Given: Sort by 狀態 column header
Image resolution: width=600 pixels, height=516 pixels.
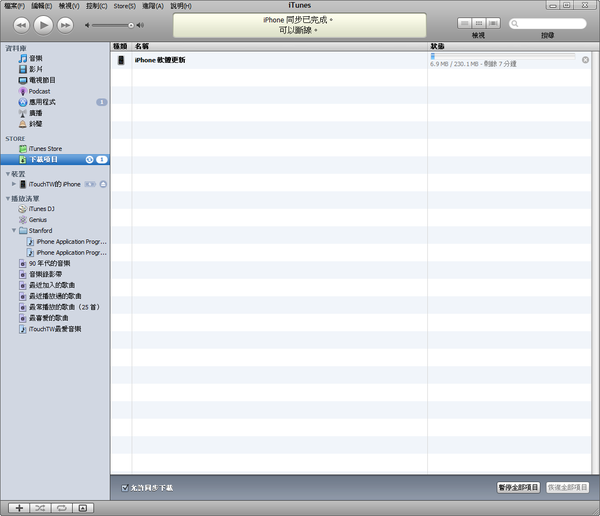Looking at the screenshot, I should (x=511, y=46).
